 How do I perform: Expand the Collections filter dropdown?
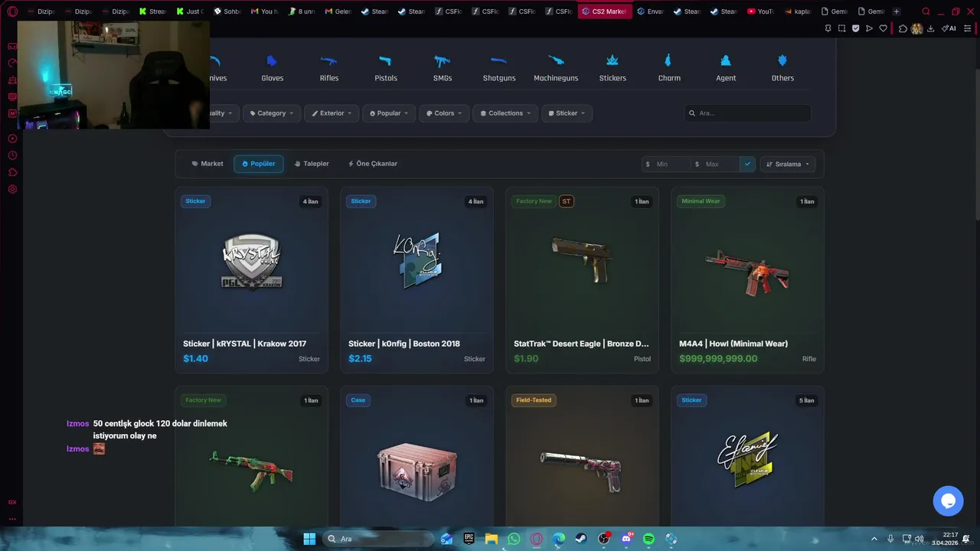505,113
